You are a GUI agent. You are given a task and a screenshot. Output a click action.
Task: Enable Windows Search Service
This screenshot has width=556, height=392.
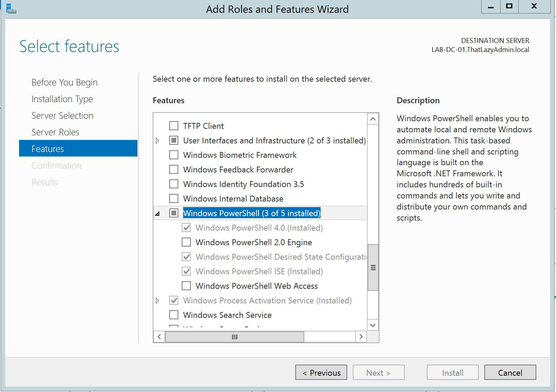click(173, 315)
